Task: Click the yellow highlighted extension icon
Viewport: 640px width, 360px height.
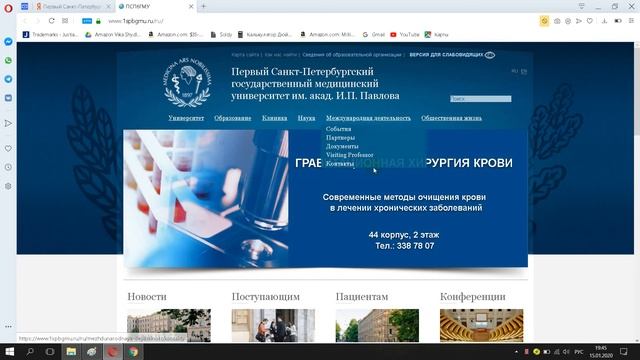Action: (x=544, y=21)
